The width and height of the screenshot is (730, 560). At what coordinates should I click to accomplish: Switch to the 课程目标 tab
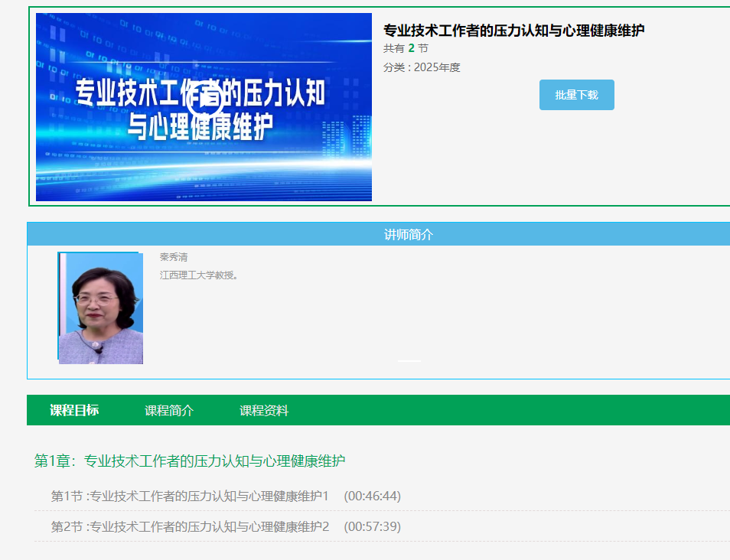(74, 411)
